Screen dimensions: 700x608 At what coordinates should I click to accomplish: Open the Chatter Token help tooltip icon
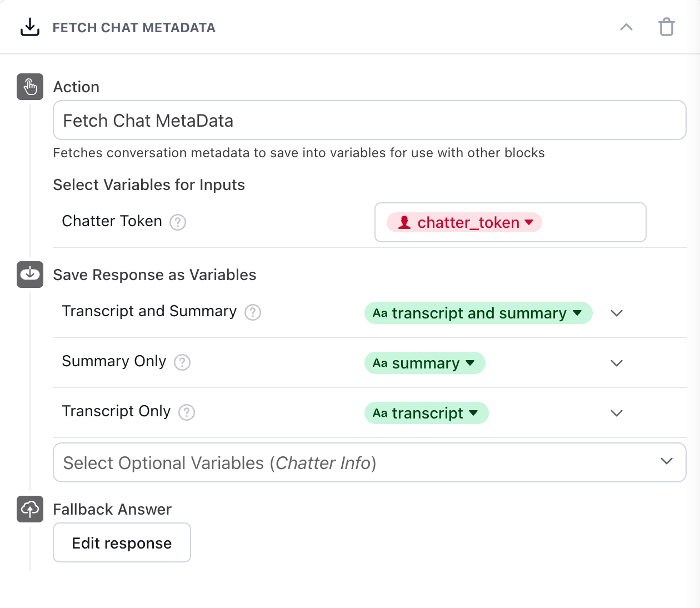177,222
